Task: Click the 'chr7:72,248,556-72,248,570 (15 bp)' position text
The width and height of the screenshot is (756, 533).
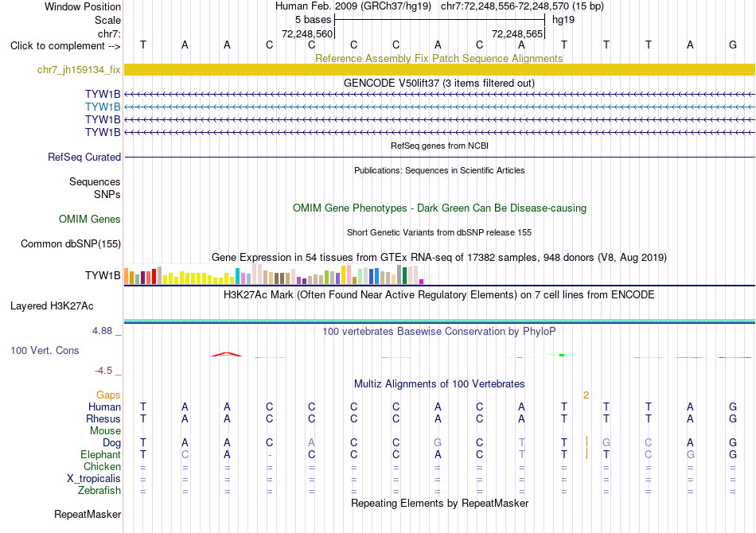Action: [522, 6]
